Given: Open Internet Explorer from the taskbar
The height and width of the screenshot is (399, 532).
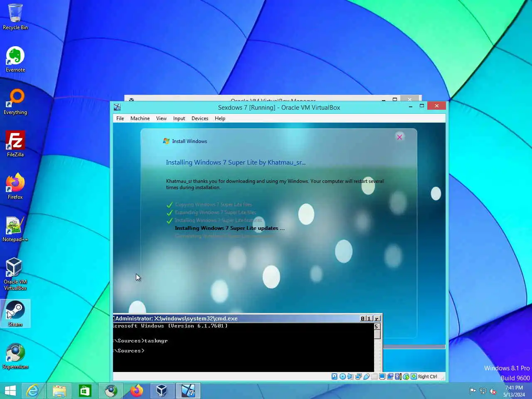Looking at the screenshot, I should click(33, 391).
